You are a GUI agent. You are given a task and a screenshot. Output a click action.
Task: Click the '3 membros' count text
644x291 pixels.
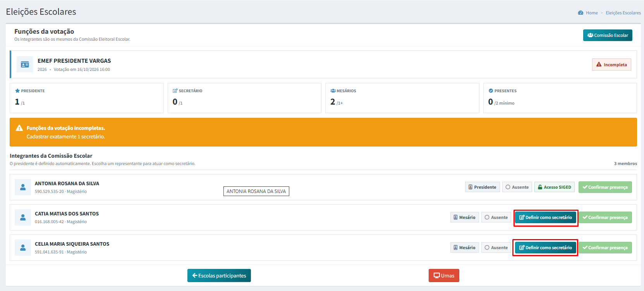click(625, 164)
